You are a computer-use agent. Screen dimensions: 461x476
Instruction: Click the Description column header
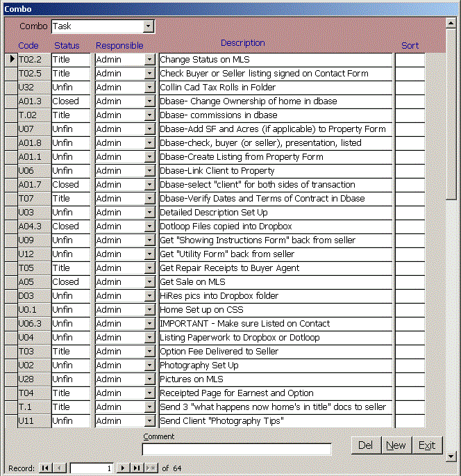pos(242,43)
